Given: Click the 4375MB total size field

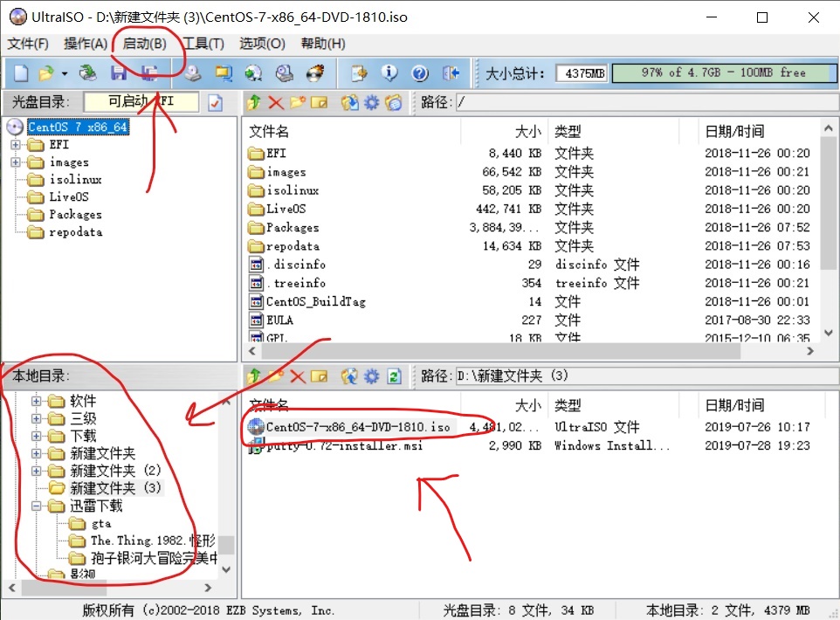Looking at the screenshot, I should click(582, 72).
